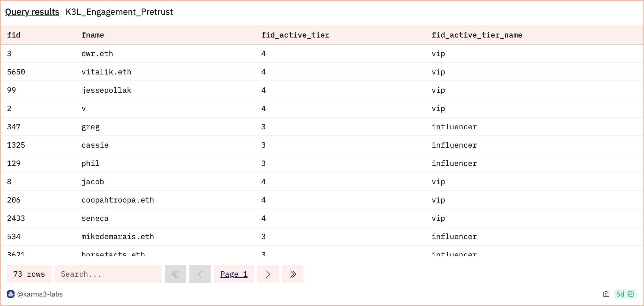Click the K3L_Engagement_Pretrust query title

pyautogui.click(x=119, y=12)
